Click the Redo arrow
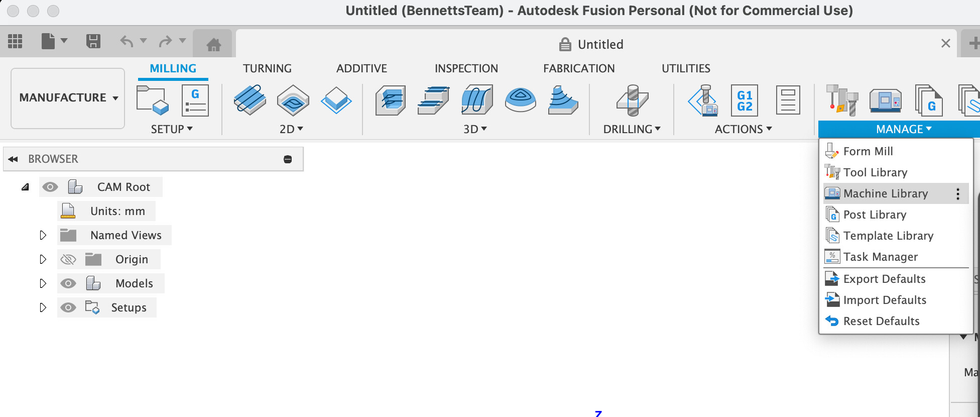 click(x=165, y=41)
